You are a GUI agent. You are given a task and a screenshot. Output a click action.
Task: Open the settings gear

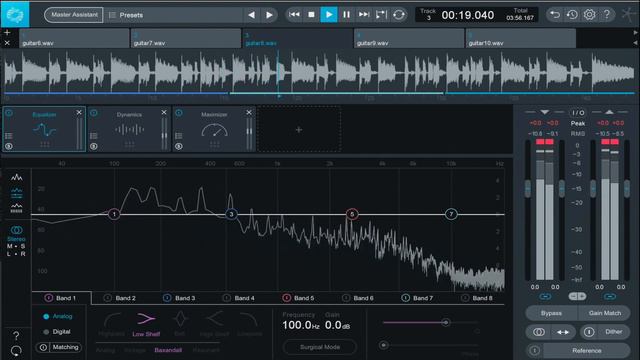pos(589,15)
